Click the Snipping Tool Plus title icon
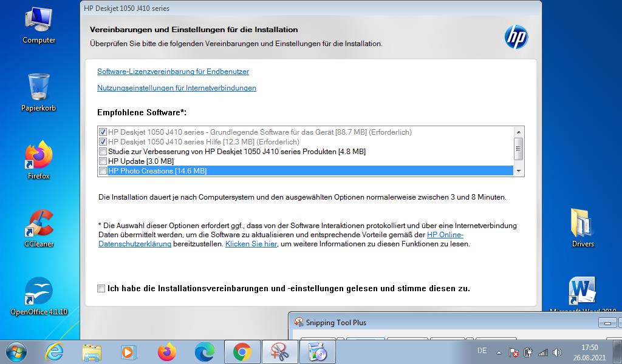Viewport: 622px width, 364px height. pos(299,322)
